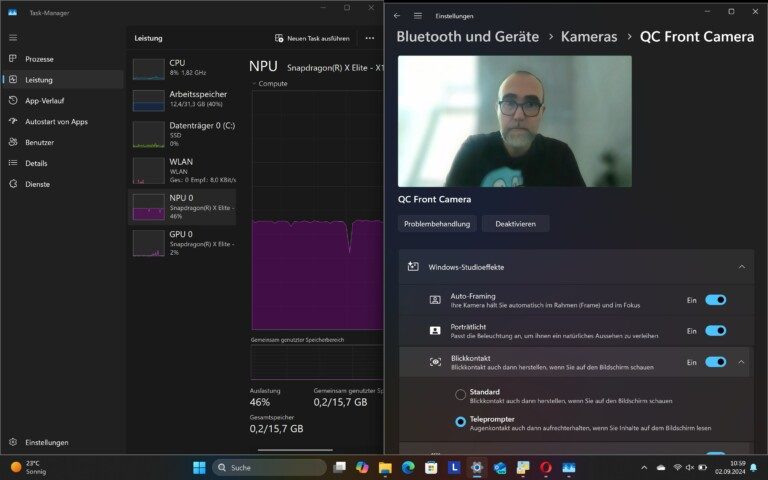
Task: Open the weather widget showing 23°C Sonnig
Action: point(28,468)
